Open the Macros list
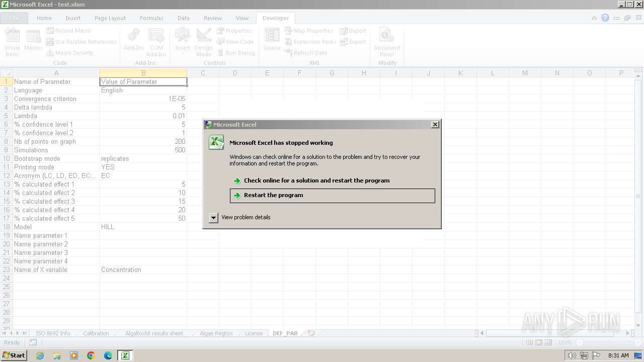The width and height of the screenshot is (644, 362). pos(33,40)
